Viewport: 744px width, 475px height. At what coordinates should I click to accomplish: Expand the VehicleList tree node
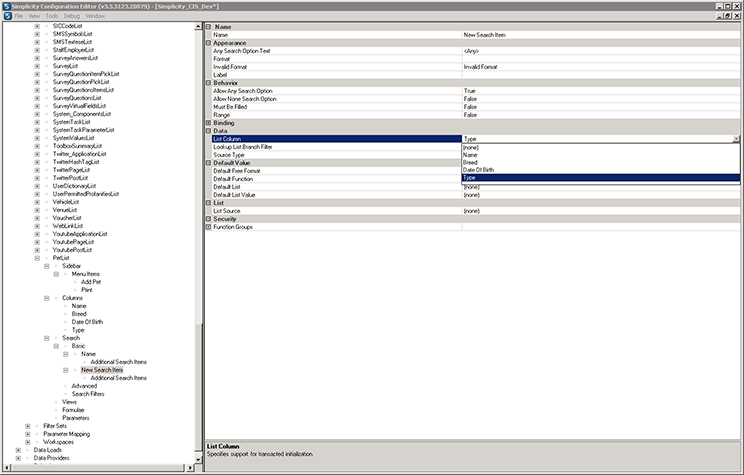tap(37, 202)
